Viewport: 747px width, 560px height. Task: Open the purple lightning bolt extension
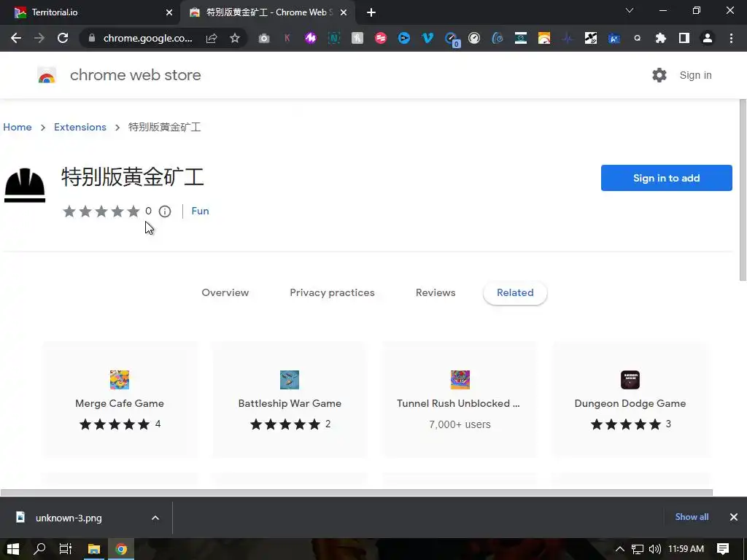(311, 38)
